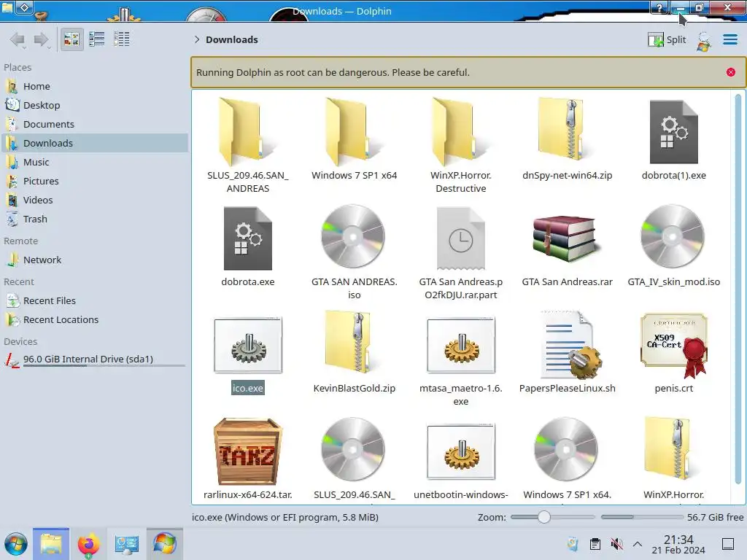747x560 pixels.
Task: Open Music in Places
Action: [x=95, y=163]
